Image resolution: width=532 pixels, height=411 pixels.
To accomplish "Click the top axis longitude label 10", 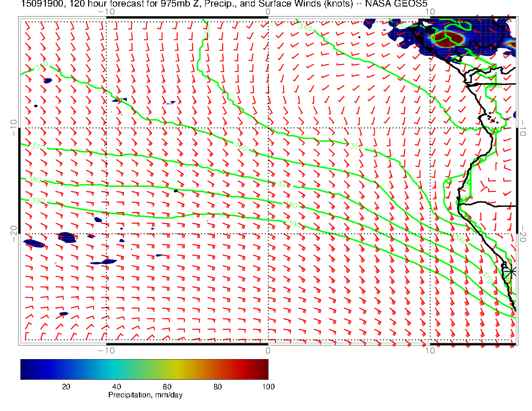I will 429,12.
